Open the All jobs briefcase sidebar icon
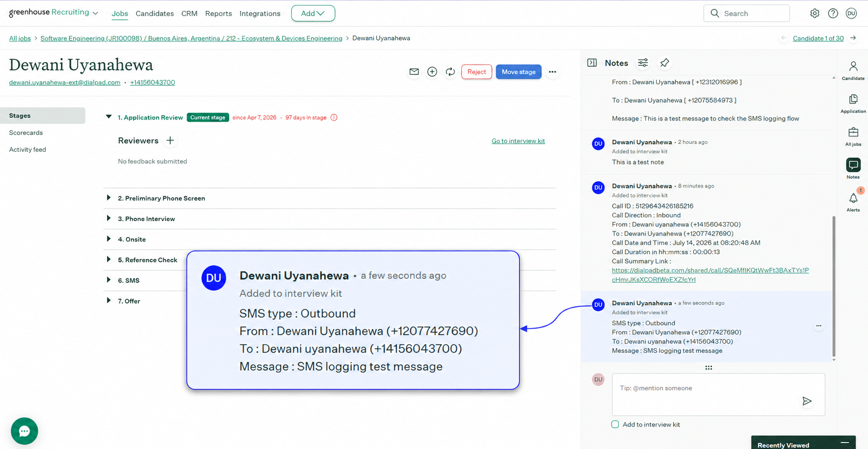This screenshot has width=868, height=449. click(853, 136)
